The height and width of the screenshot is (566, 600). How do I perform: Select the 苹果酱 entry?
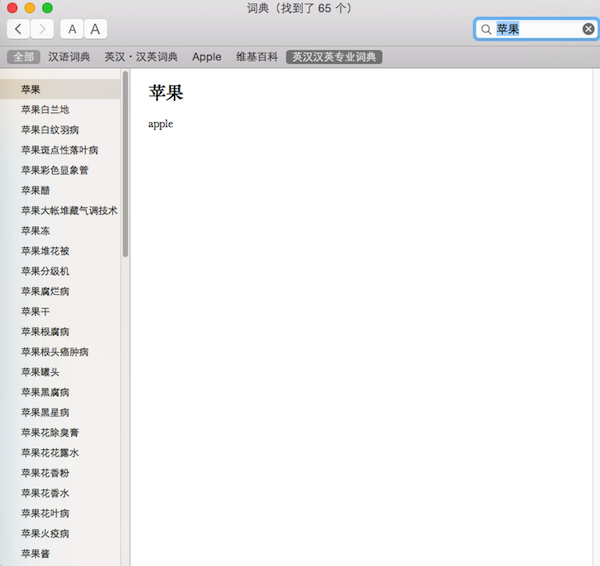coord(60,554)
